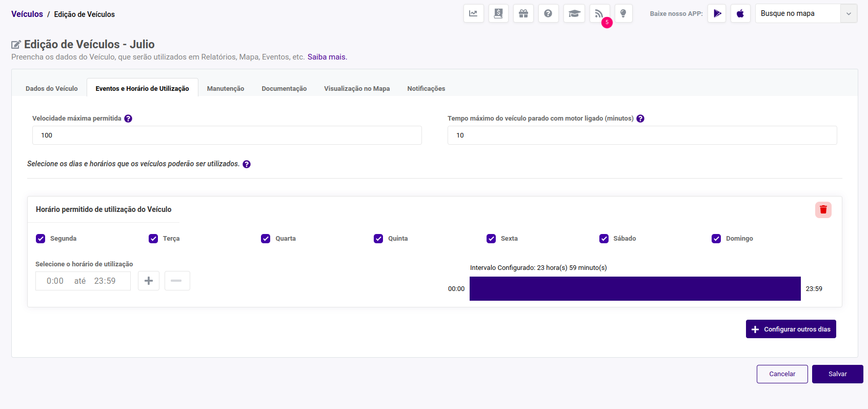The image size is (868, 409).
Task: Delete schedule with red trash icon
Action: tap(823, 209)
